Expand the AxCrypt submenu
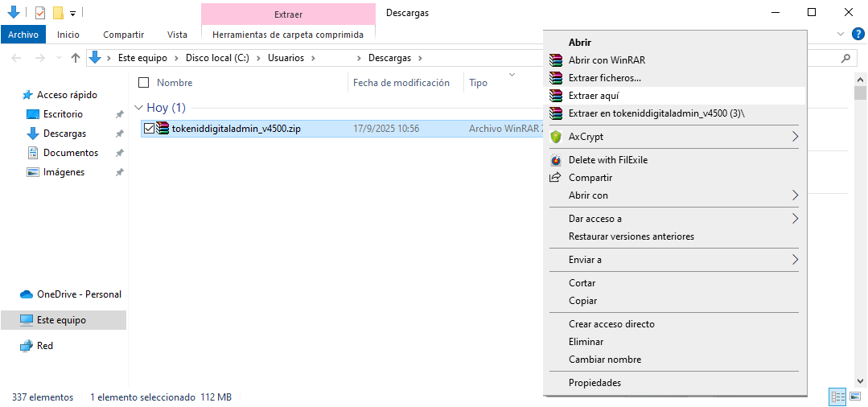Image resolution: width=868 pixels, height=407 pixels. pos(795,137)
